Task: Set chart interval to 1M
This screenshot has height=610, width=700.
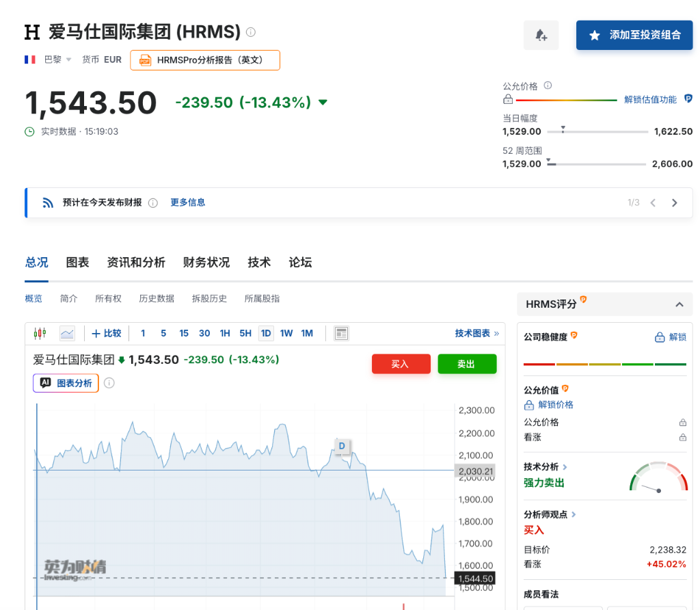Action: tap(307, 334)
